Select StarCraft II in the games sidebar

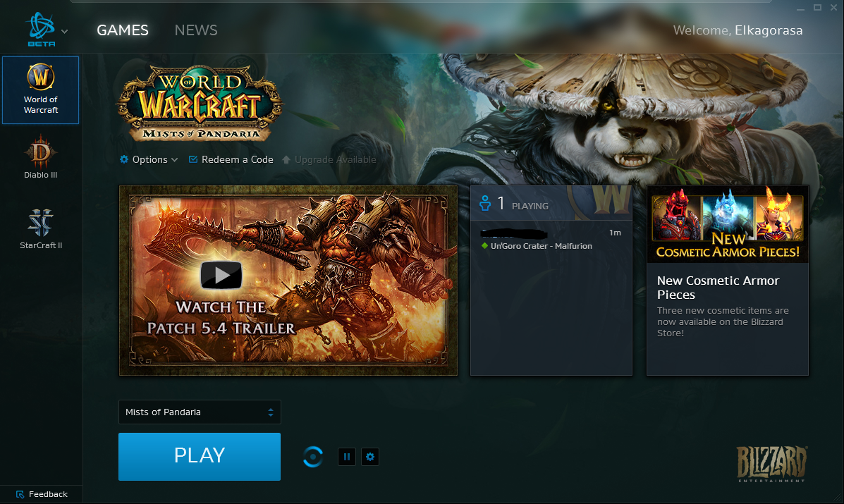tap(40, 228)
